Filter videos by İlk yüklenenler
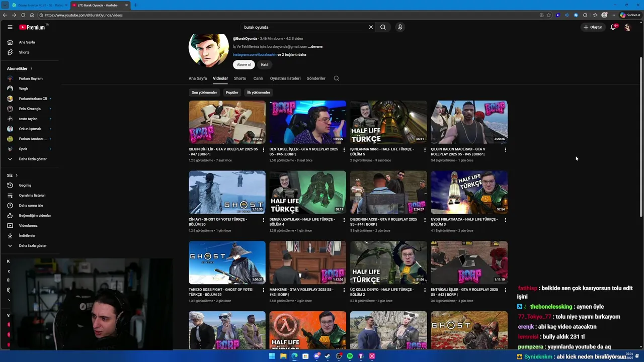This screenshot has width=644, height=362. [259, 93]
